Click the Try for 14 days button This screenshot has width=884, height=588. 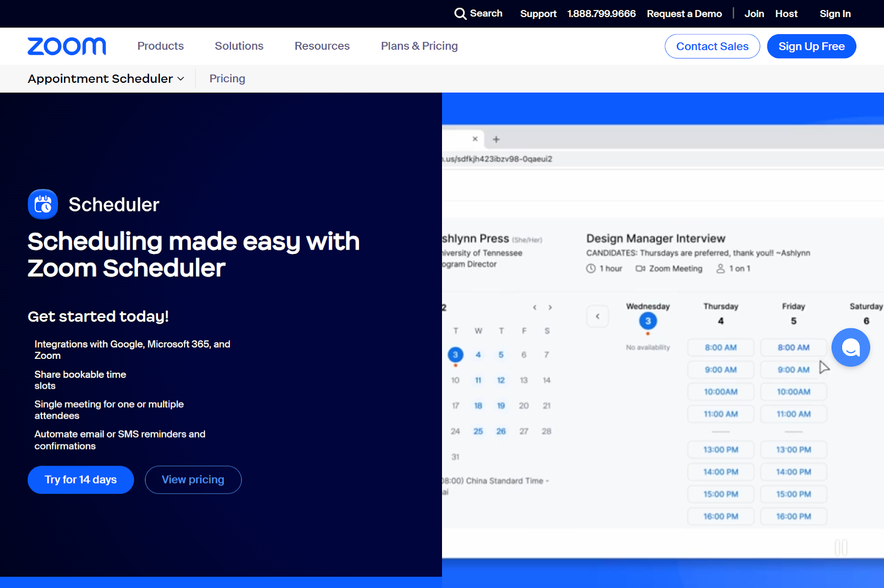[x=80, y=479]
